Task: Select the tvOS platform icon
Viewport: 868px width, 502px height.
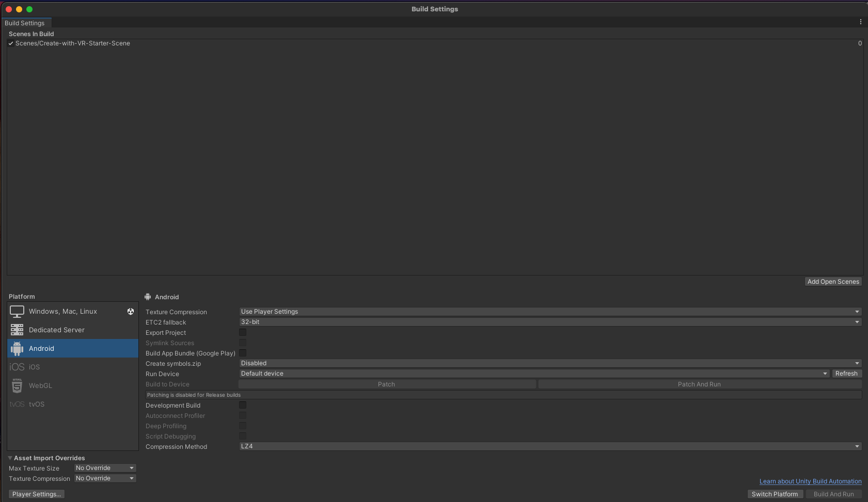Action: 17,404
